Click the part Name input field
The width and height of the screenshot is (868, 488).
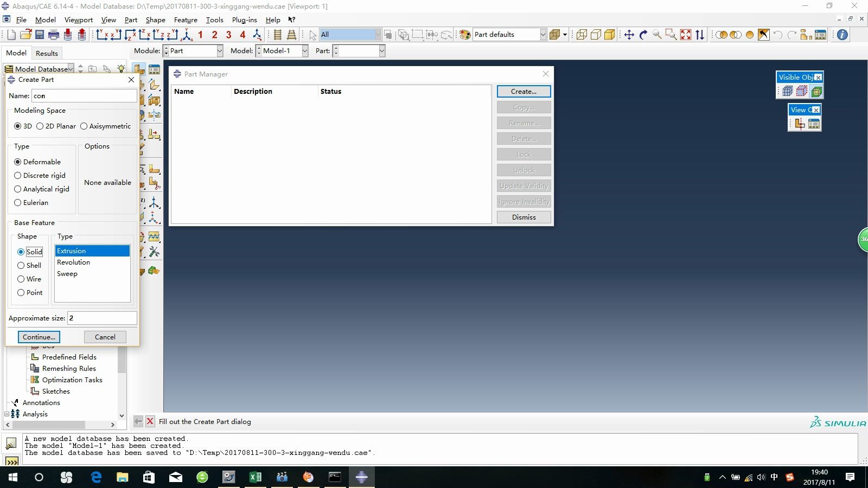84,95
